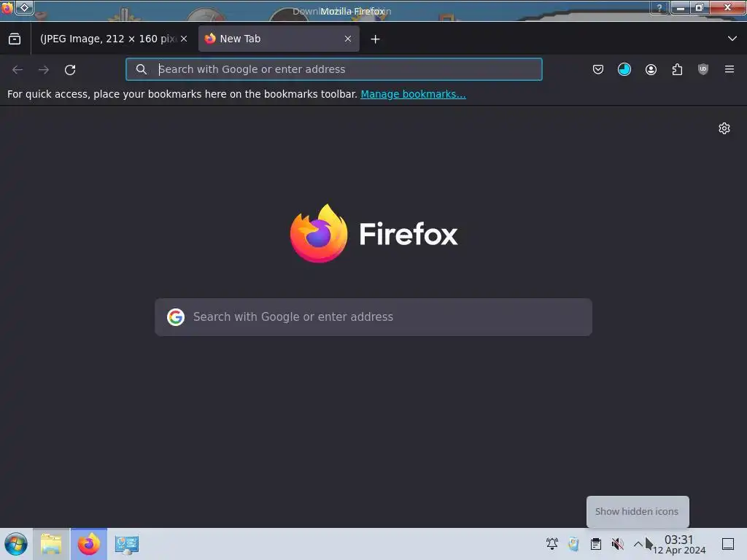747x560 pixels.
Task: Open the window menu Firefox icon in titlebar
Action: [x=7, y=7]
